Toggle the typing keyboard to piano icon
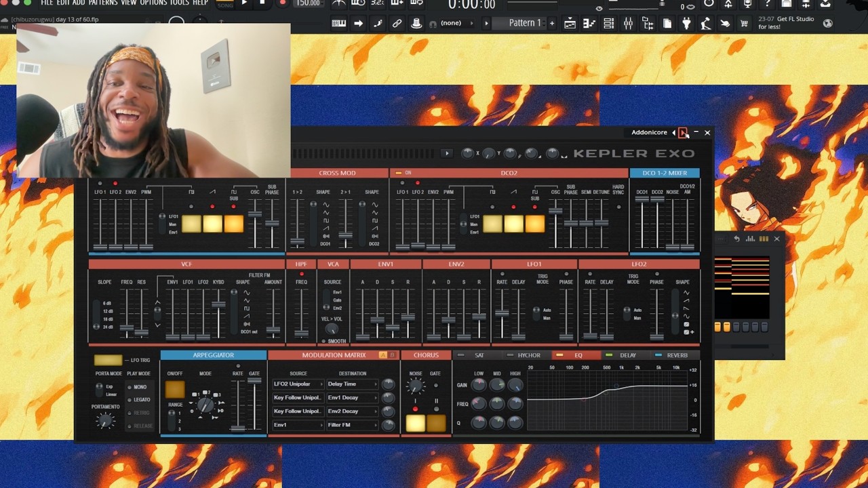The height and width of the screenshot is (488, 868). [338, 23]
